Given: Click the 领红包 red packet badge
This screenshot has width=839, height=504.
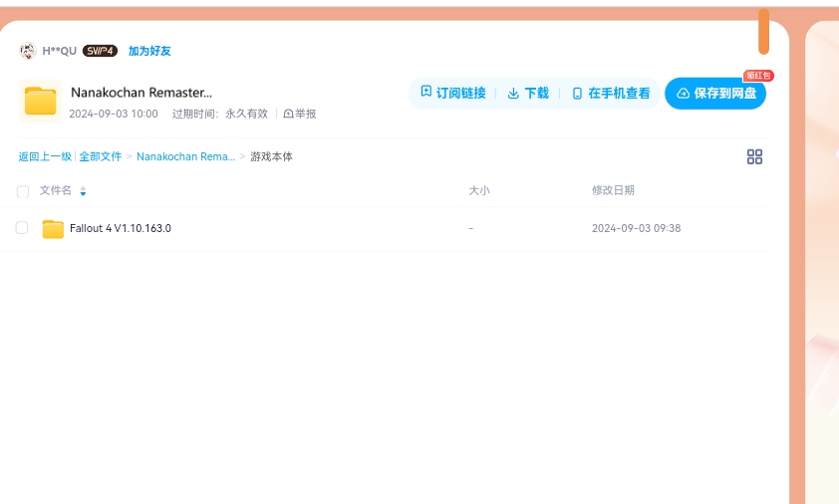Looking at the screenshot, I should pyautogui.click(x=758, y=76).
